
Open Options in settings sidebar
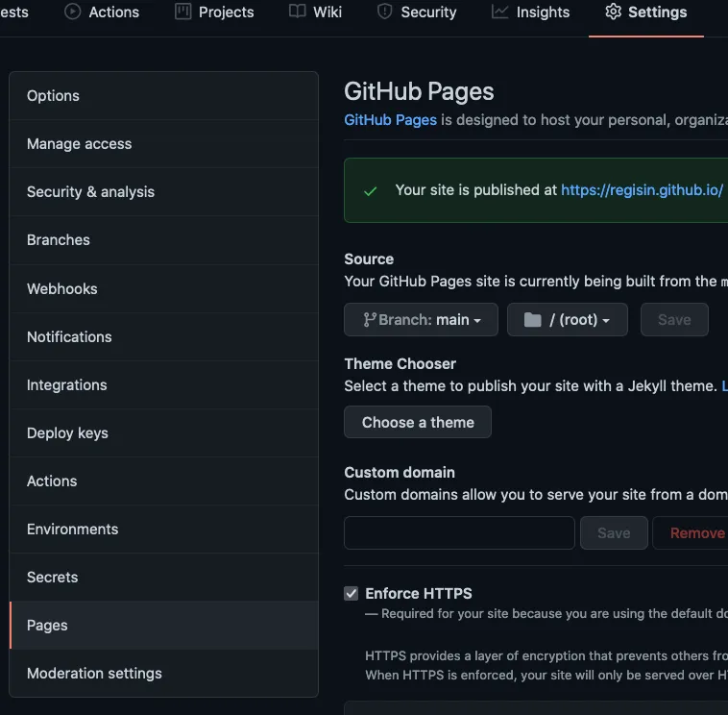coord(164,96)
